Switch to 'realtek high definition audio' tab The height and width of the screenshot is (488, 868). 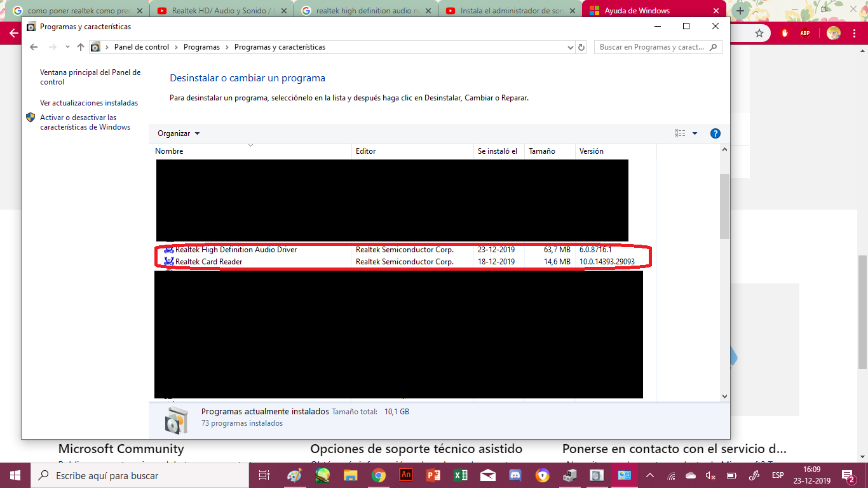click(366, 11)
